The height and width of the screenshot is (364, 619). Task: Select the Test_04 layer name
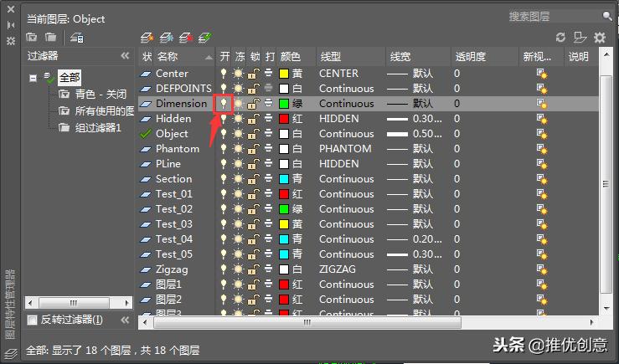coord(174,239)
